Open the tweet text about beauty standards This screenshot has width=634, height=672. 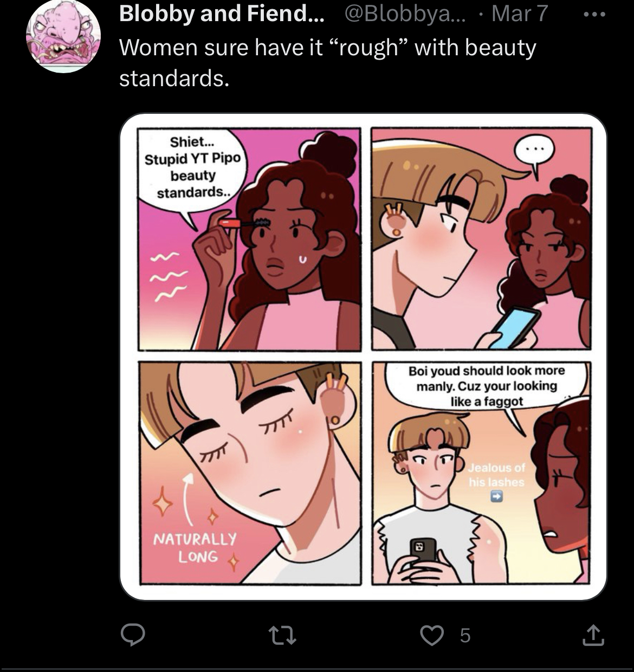pyautogui.click(x=327, y=63)
